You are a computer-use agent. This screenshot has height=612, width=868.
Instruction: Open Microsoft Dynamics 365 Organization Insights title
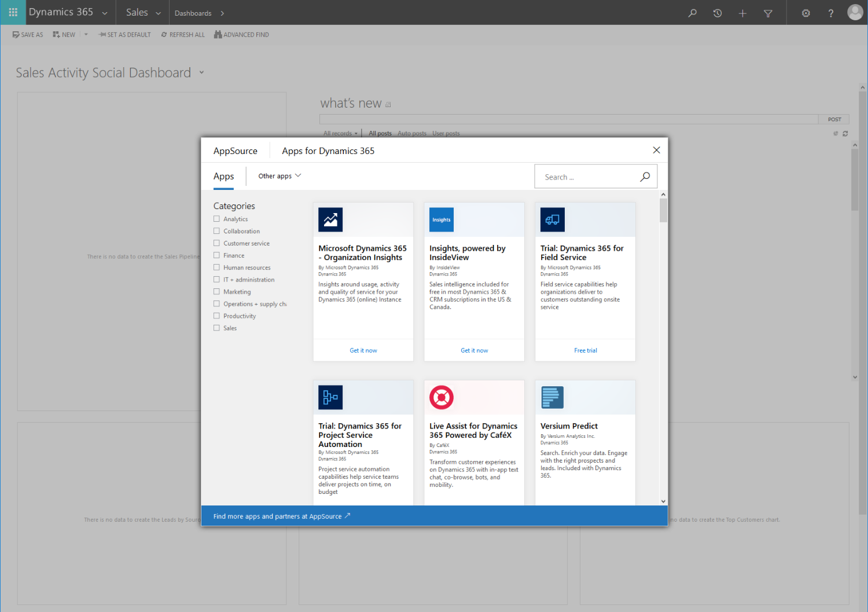pos(363,253)
